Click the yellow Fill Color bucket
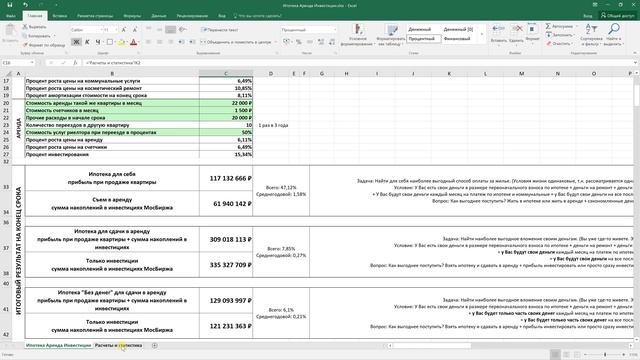Viewport: 640px width, 360px height. click(121, 42)
